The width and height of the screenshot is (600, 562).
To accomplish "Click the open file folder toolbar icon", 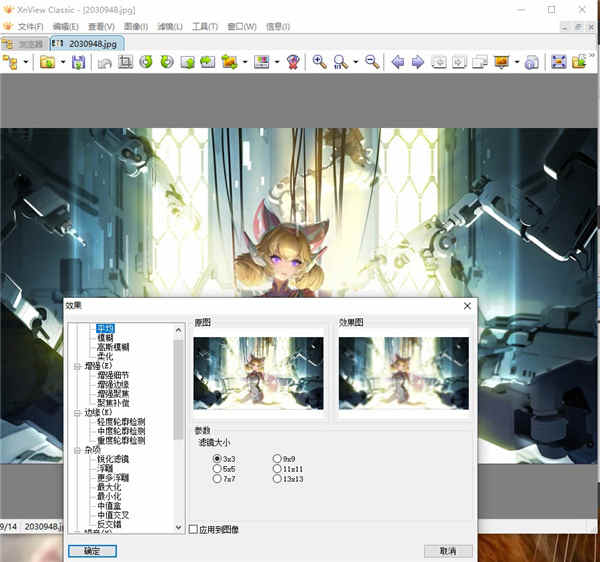I will tap(47, 62).
